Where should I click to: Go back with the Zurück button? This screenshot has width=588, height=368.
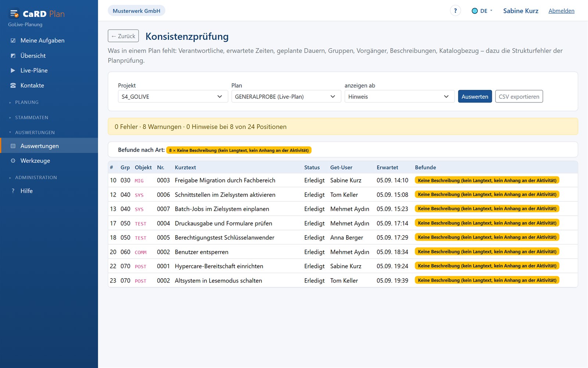click(x=123, y=36)
